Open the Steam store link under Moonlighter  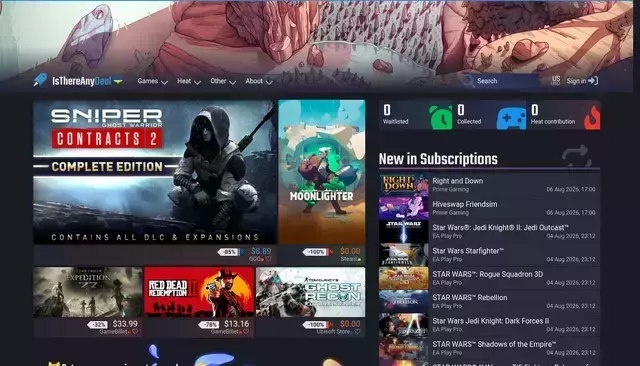(349, 259)
